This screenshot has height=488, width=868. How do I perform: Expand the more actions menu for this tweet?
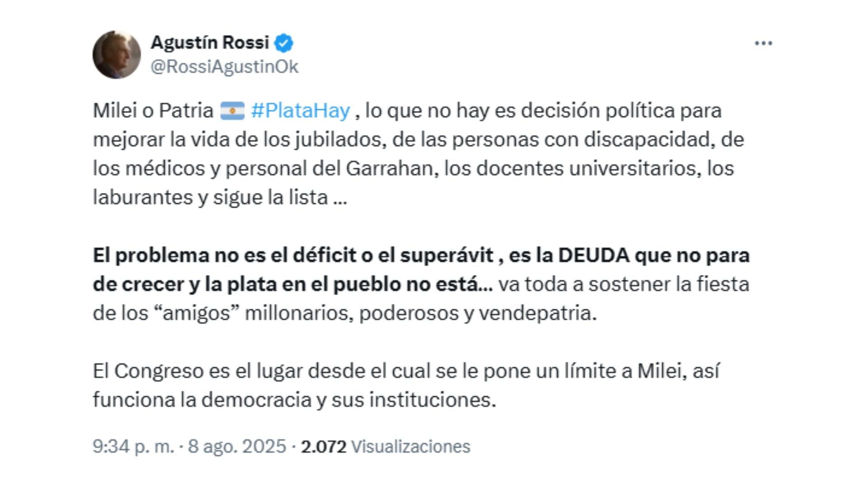[764, 43]
